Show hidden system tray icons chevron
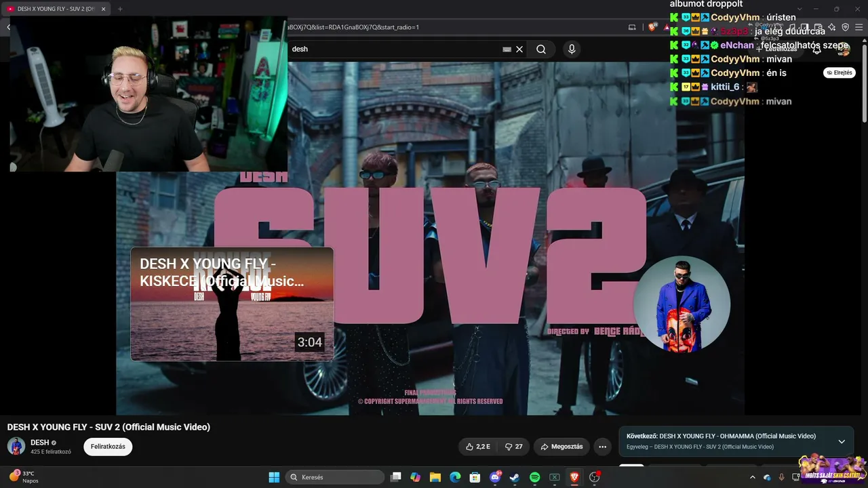The width and height of the screenshot is (868, 488). click(752, 477)
